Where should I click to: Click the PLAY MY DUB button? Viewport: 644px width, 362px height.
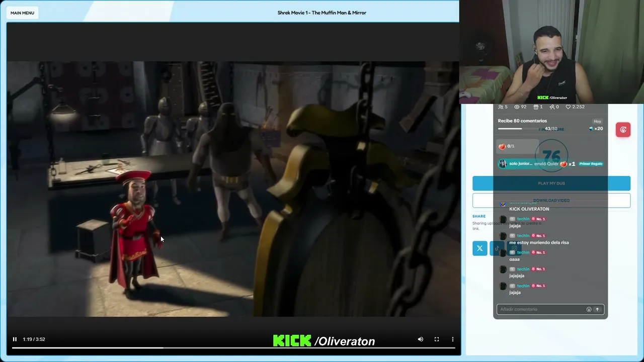pyautogui.click(x=551, y=183)
